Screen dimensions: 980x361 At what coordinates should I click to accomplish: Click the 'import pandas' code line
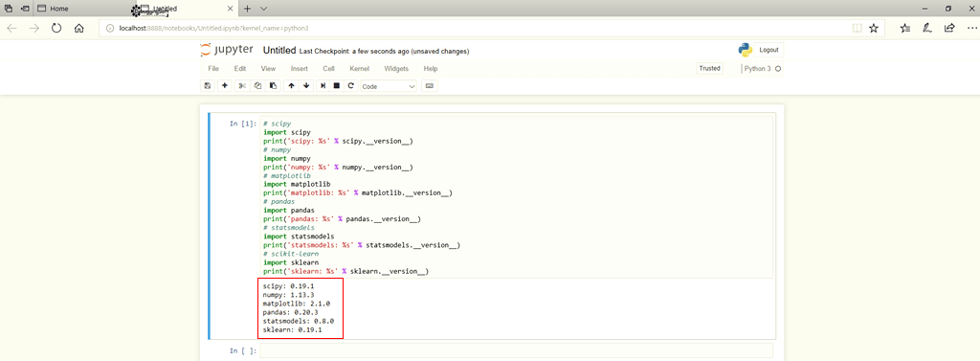click(289, 211)
